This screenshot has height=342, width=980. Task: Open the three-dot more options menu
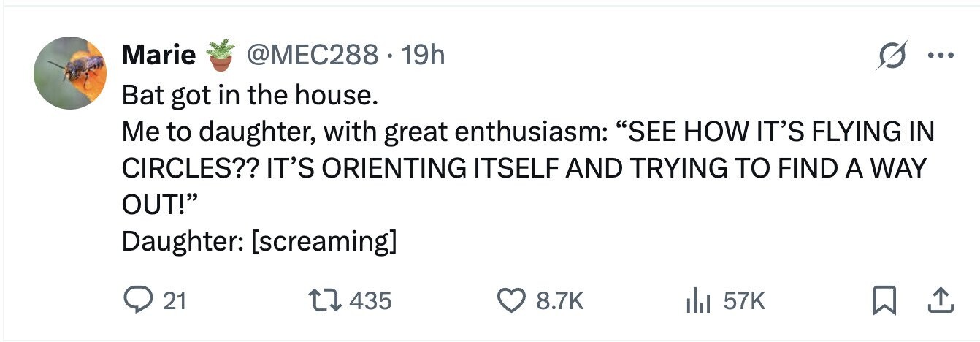point(939,55)
